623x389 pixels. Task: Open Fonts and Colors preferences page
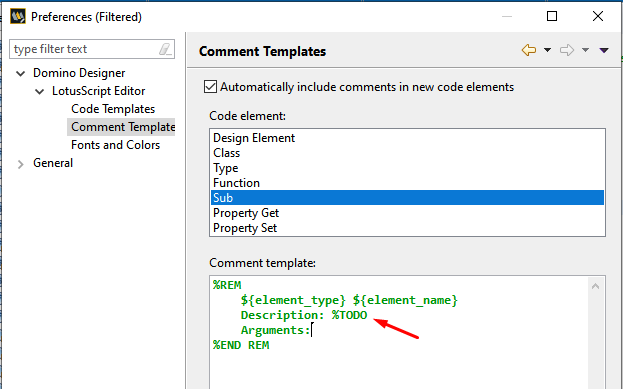pos(115,145)
